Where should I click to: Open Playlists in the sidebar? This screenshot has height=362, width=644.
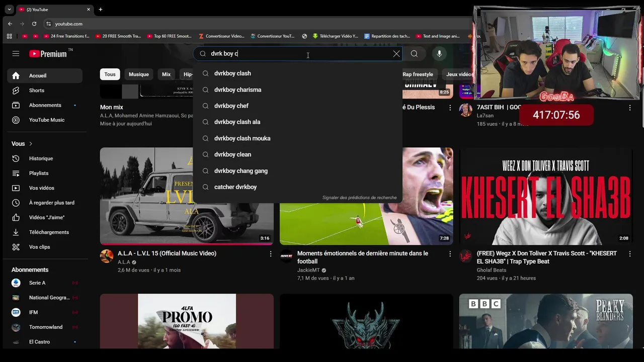[x=45, y=173]
